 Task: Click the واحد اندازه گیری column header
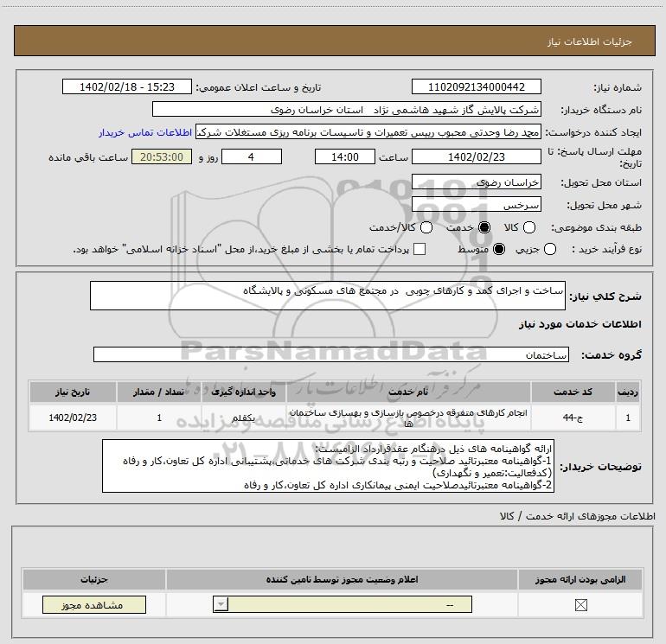244,392
